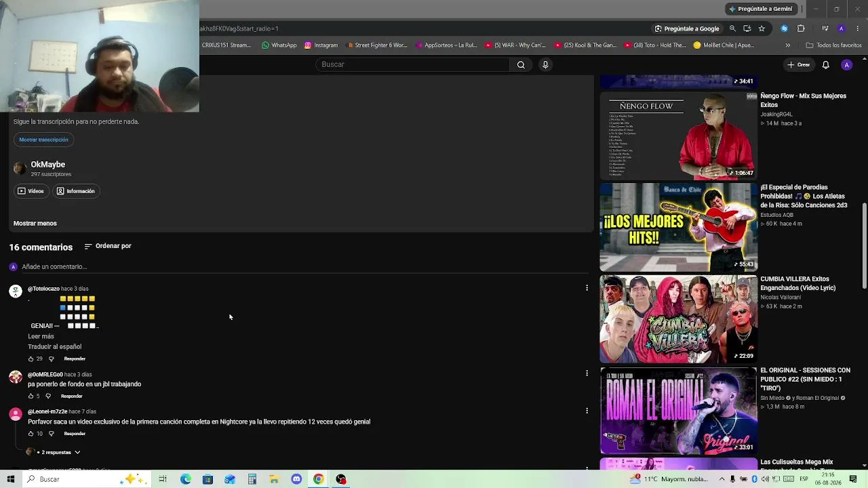
Task: Click Traducir al español link
Action: (55, 346)
